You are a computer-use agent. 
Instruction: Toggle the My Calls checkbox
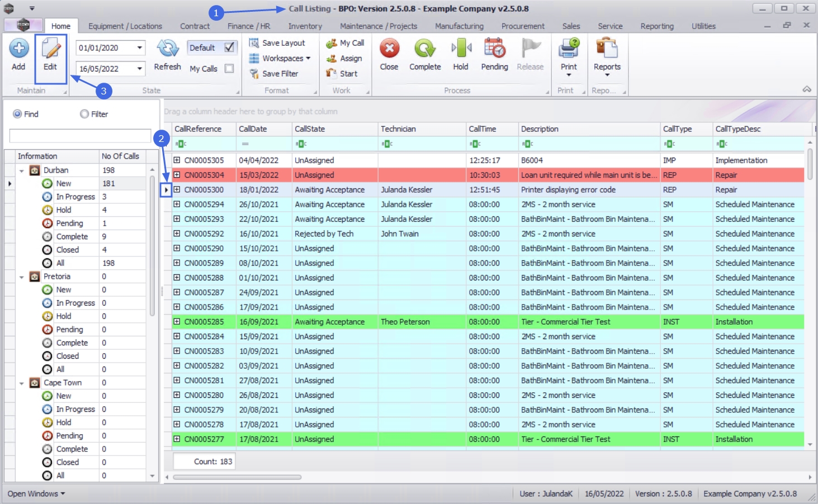point(229,68)
